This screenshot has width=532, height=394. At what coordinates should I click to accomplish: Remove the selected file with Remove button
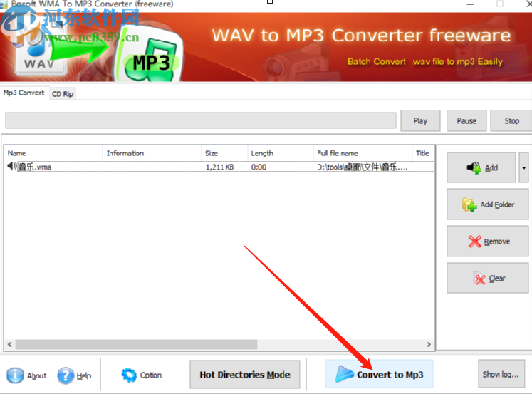click(x=488, y=242)
